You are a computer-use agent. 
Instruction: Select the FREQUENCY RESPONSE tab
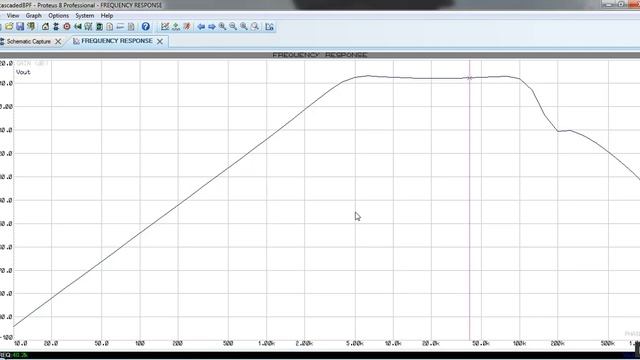(117, 41)
